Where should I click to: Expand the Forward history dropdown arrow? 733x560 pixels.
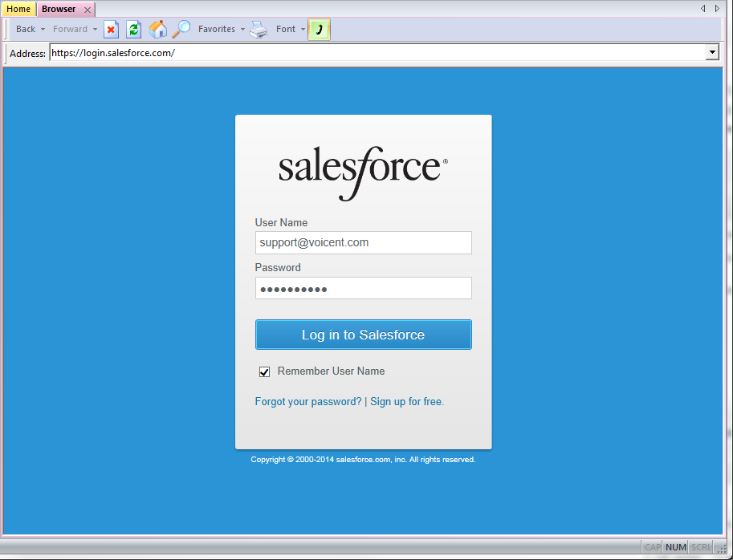[95, 30]
